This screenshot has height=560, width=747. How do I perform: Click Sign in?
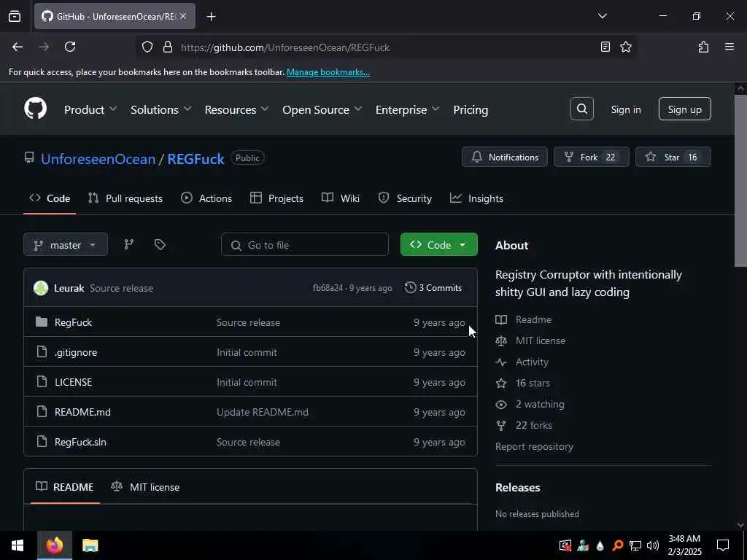(625, 109)
